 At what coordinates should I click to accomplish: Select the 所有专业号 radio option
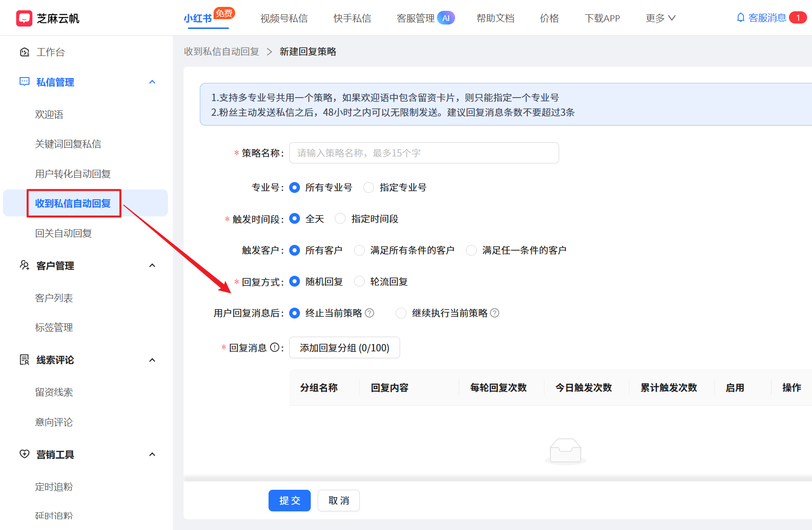[x=295, y=187]
